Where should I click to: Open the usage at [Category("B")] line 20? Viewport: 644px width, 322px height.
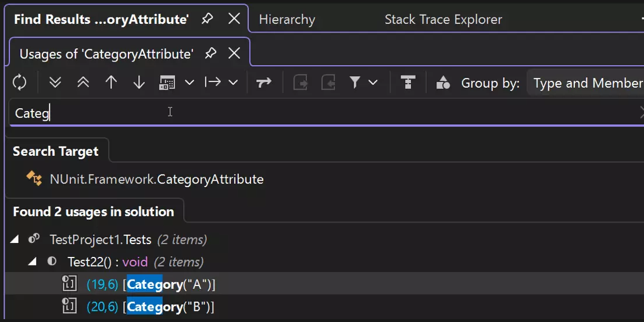coord(169,307)
